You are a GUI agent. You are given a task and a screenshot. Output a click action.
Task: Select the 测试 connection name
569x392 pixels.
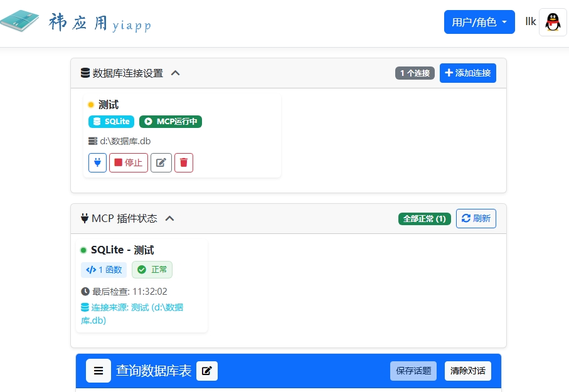coord(109,105)
